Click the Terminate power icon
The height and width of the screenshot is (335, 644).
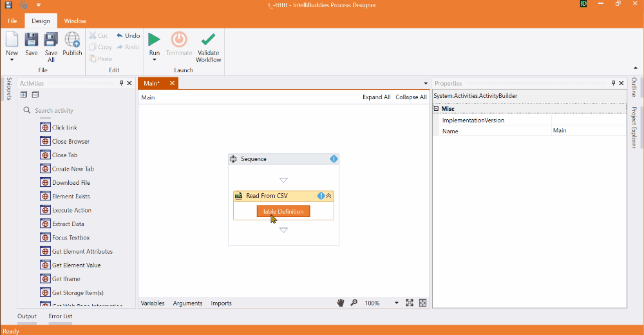pos(179,39)
